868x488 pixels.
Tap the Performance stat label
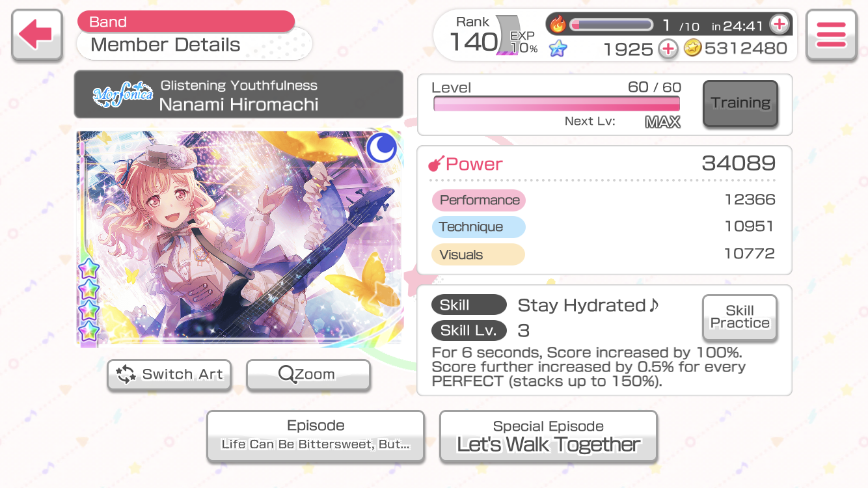pos(479,200)
